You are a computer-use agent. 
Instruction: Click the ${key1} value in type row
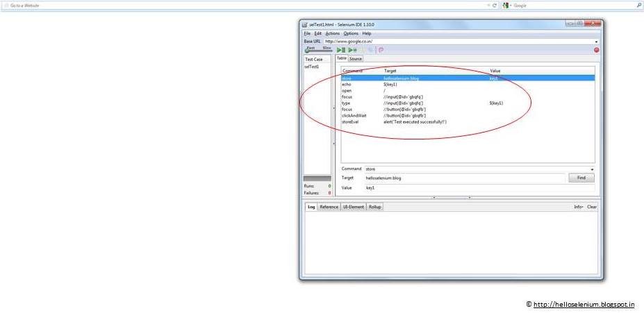coord(496,103)
